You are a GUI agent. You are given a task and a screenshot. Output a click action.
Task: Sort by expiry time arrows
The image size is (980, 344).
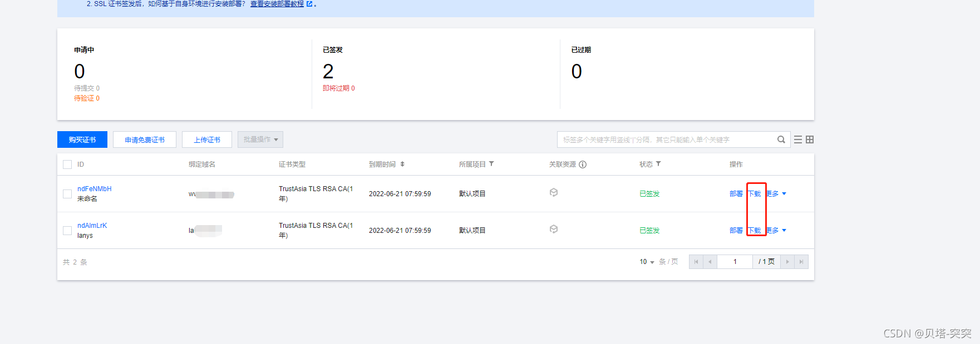tap(402, 164)
